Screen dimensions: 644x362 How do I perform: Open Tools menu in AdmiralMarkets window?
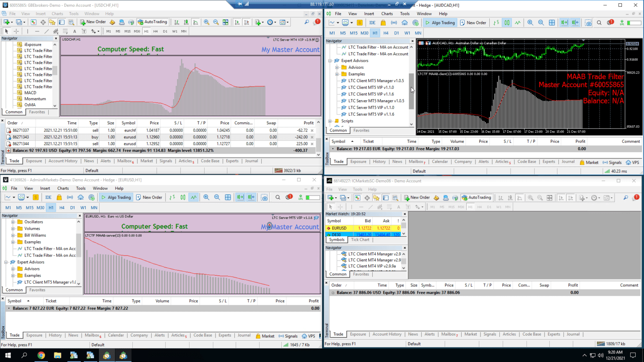pos(80,189)
